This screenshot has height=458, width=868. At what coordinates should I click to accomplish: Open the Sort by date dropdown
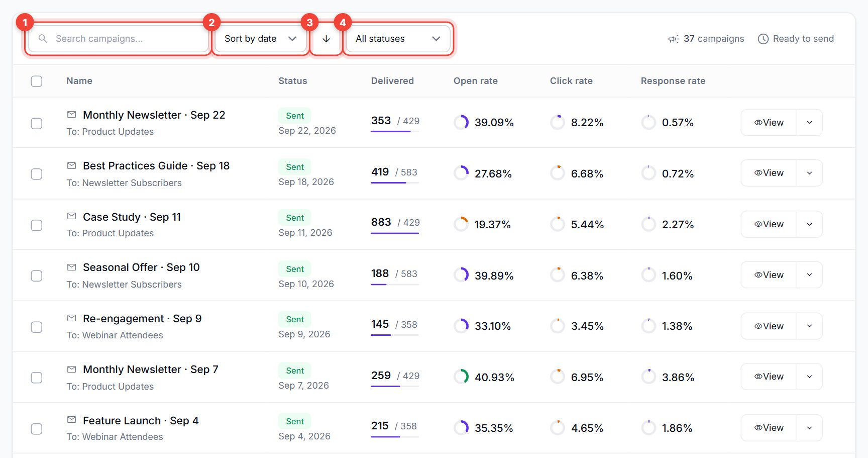pyautogui.click(x=261, y=39)
